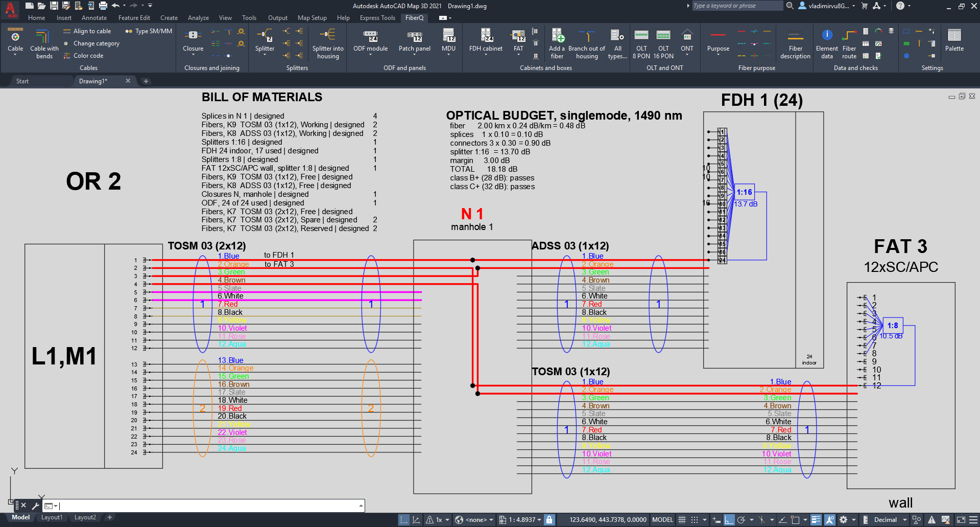Click Splitter into housing

click(328, 43)
